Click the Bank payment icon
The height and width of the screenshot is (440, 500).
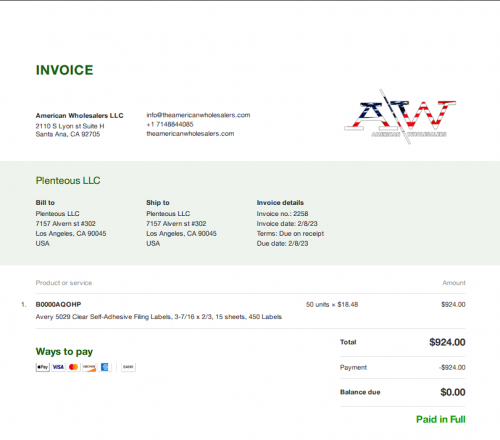pos(128,367)
